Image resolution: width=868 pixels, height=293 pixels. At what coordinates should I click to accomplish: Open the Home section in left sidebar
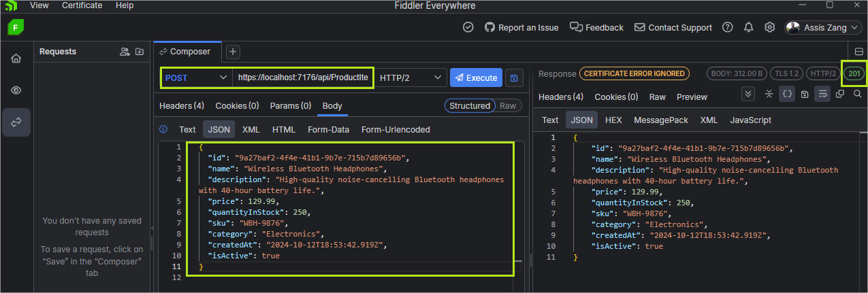click(x=16, y=58)
